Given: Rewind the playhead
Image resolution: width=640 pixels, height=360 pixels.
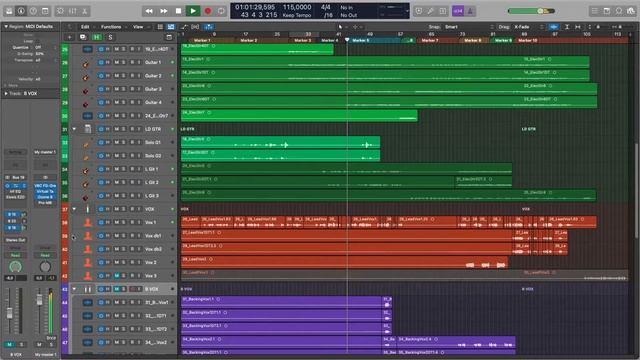Looking at the screenshot, I should (149, 11).
